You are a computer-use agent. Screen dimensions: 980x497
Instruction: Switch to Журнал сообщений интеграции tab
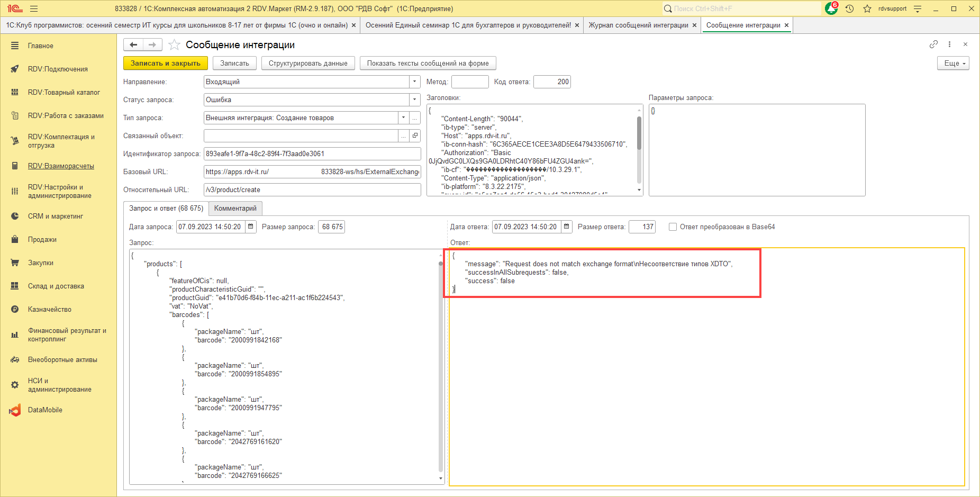[x=638, y=25]
